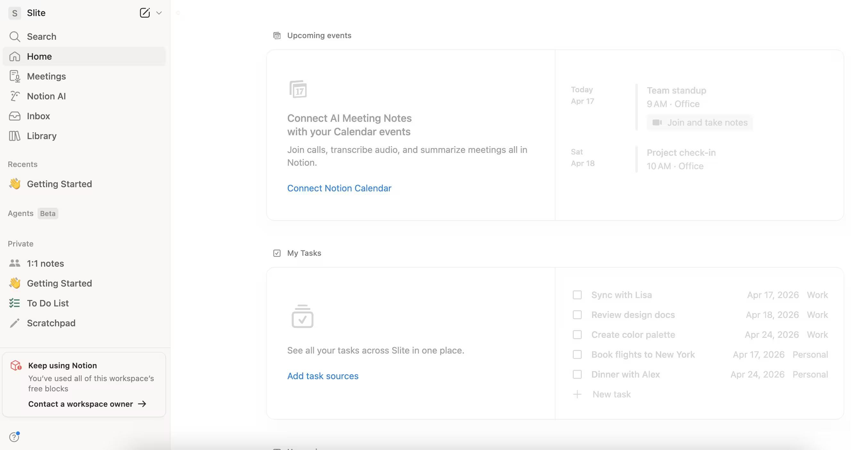Click the Upcoming events calendar icon

tap(277, 36)
